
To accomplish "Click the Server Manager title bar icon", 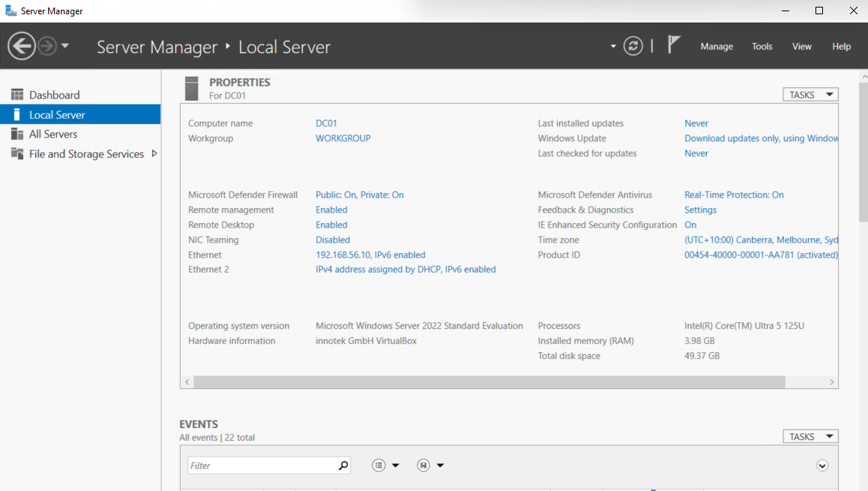I will [11, 11].
